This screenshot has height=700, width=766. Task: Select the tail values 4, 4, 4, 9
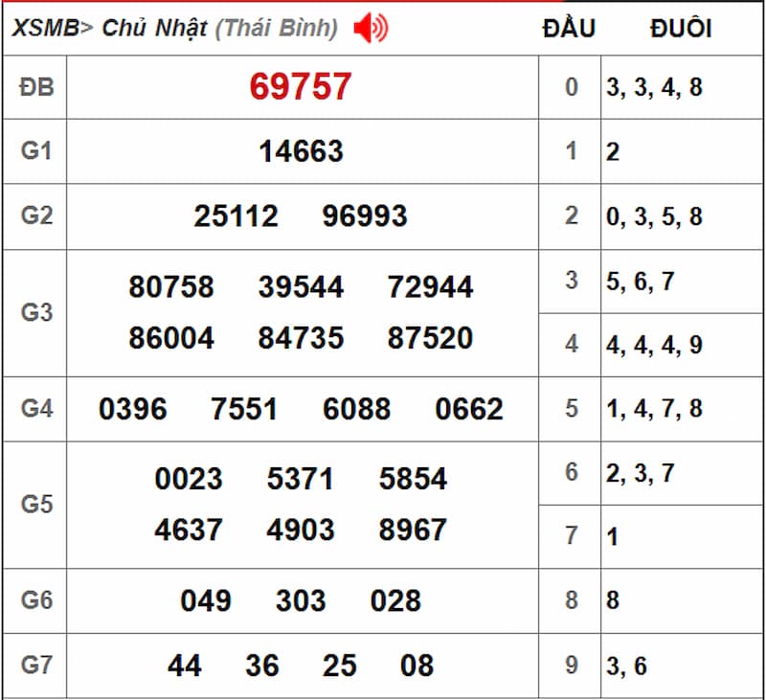[654, 345]
